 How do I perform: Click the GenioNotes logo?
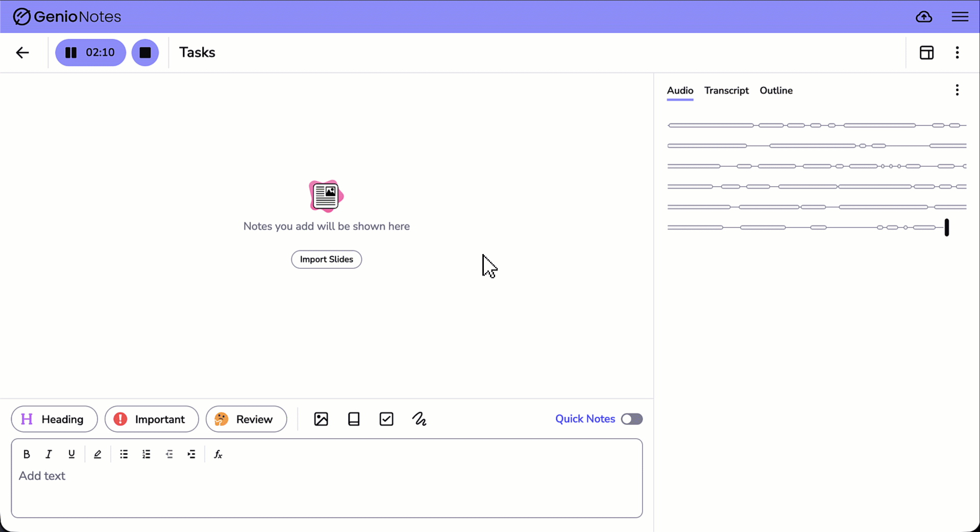pos(67,17)
